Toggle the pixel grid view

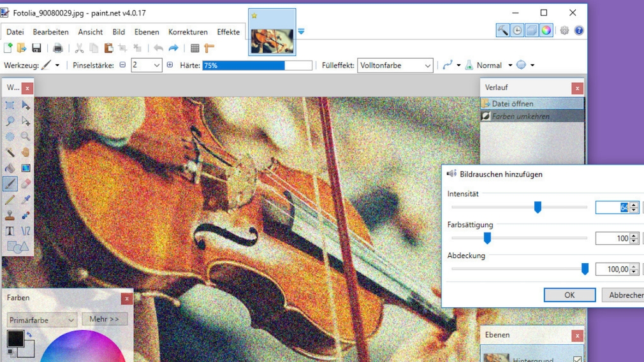coord(194,48)
